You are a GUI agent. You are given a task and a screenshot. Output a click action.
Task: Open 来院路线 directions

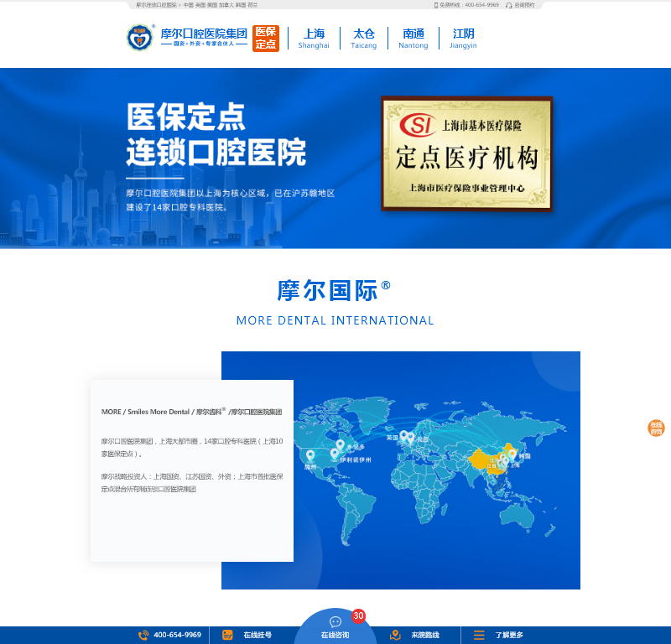click(x=425, y=635)
